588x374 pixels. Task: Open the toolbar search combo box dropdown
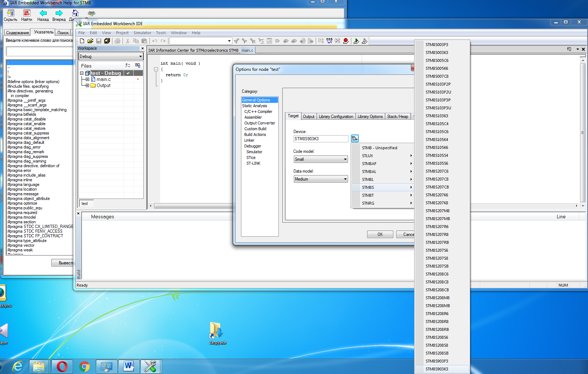point(229,41)
